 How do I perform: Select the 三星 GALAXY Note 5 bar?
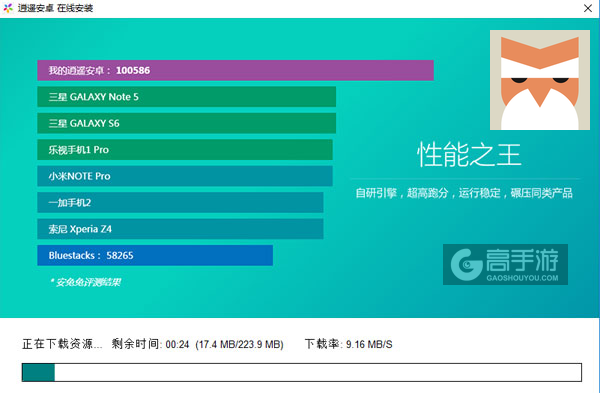pos(186,97)
